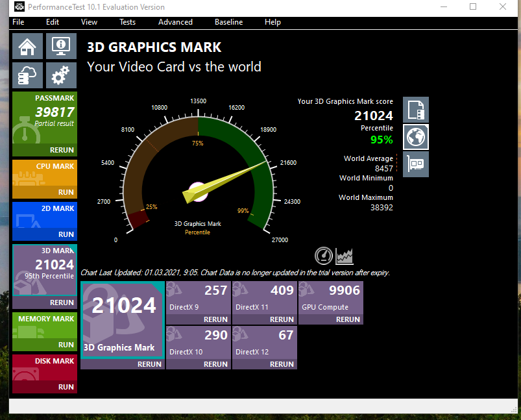Select the DirectX 12 score 67 tile
Viewport: 521px width, 420px height.
pyautogui.click(x=265, y=343)
